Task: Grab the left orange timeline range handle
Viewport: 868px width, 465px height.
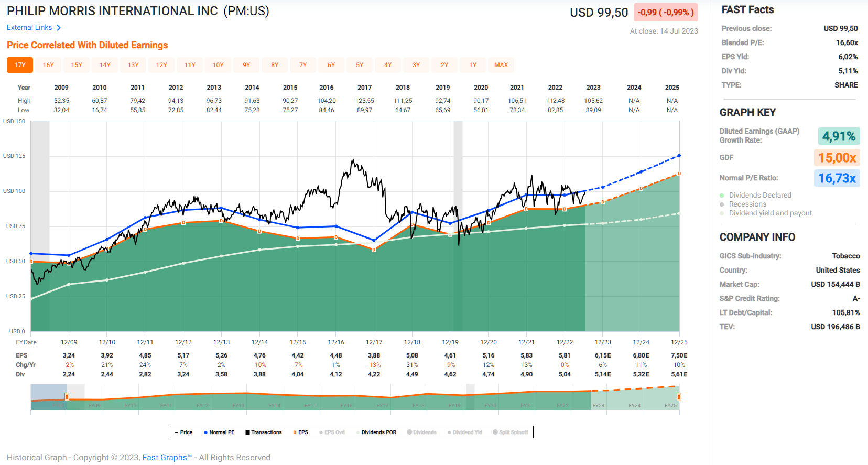Action: (67, 397)
